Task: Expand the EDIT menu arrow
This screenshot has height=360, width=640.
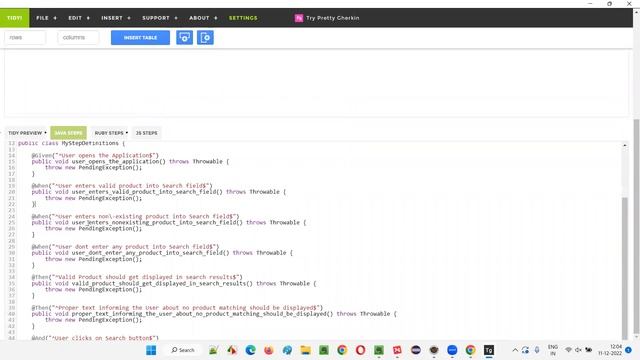Action: pyautogui.click(x=88, y=18)
